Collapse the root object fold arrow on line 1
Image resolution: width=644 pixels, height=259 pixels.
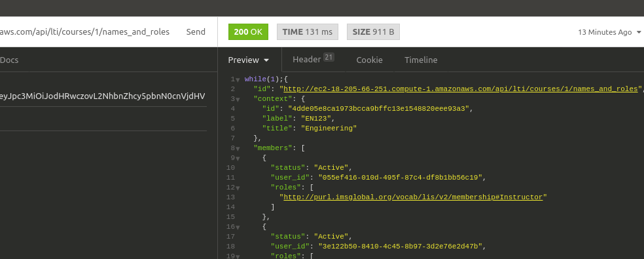coord(238,79)
